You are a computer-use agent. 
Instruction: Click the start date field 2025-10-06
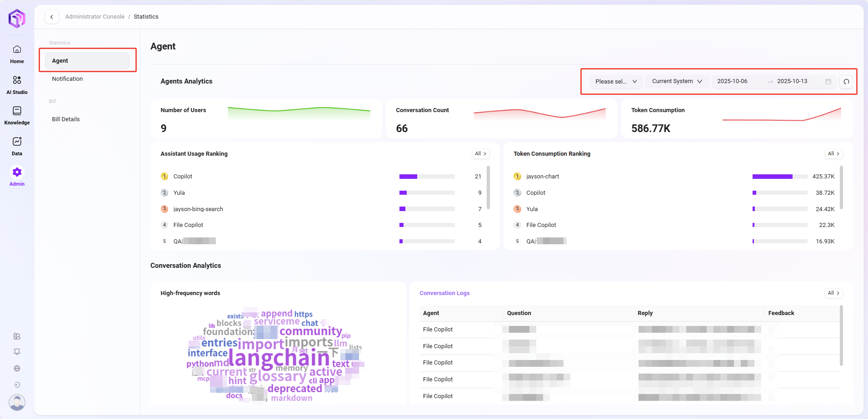[x=732, y=81]
